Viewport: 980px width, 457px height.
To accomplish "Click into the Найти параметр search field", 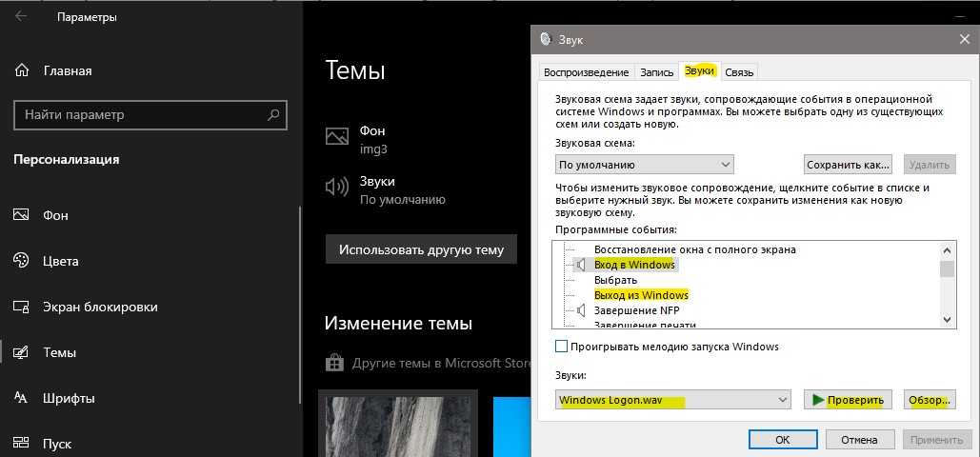I will coord(150,115).
